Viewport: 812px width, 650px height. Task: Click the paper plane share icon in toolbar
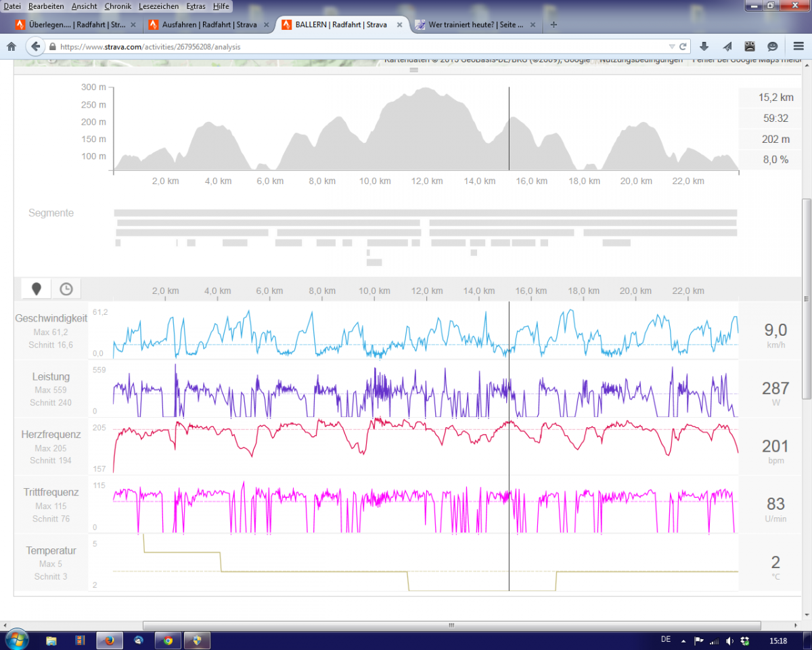[727, 47]
